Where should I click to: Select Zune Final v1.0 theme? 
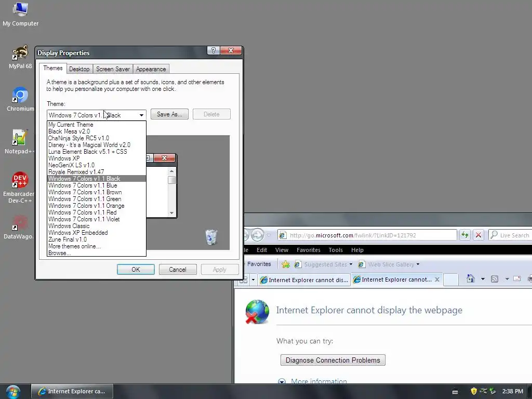(97, 240)
